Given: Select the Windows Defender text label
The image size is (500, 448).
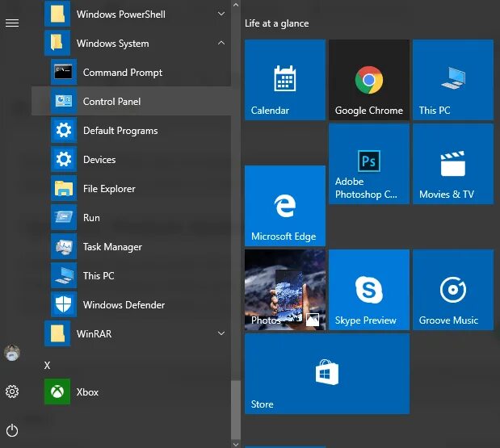Looking at the screenshot, I should (124, 304).
